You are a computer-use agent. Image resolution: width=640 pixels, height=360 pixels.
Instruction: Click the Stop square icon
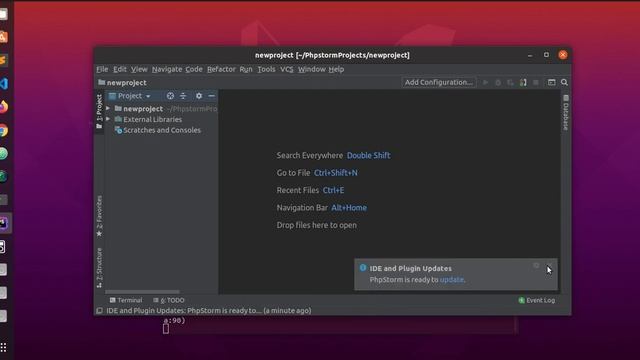[x=536, y=82]
